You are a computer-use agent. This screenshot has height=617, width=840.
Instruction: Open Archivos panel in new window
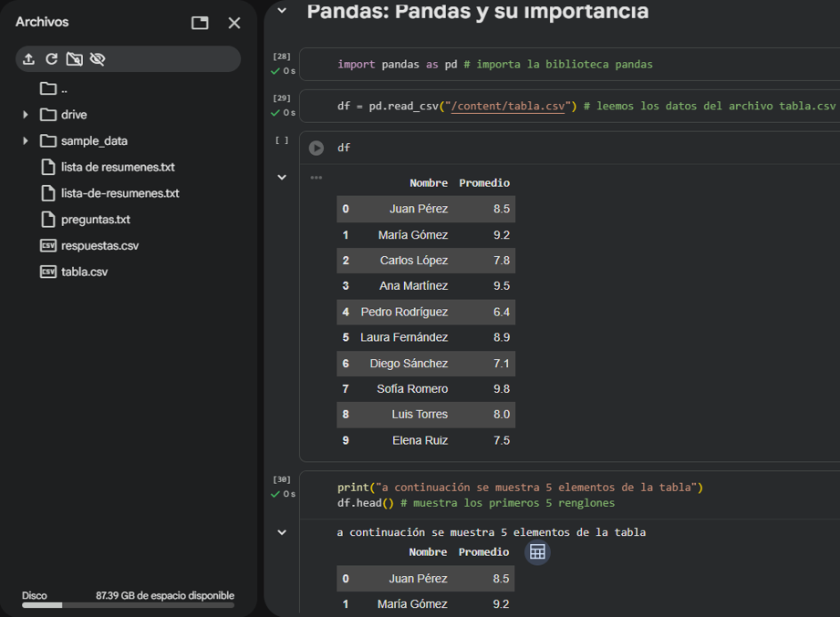200,23
